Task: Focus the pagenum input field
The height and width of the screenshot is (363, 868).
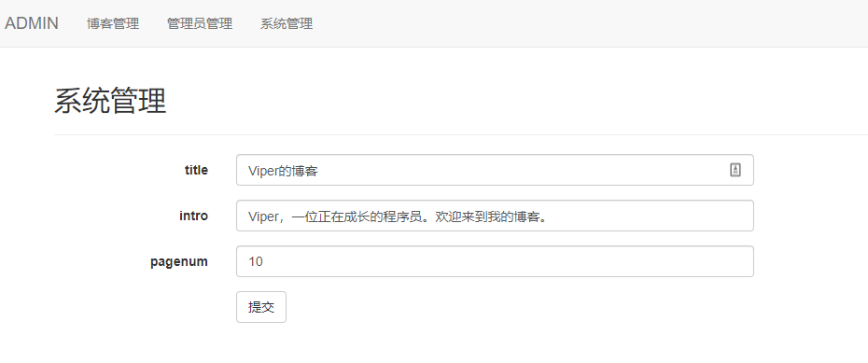Action: pos(495,261)
